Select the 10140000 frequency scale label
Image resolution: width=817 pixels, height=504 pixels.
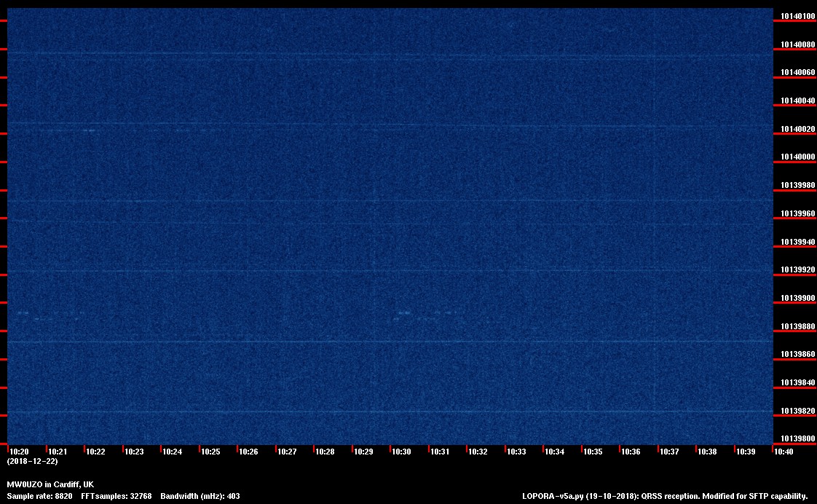797,157
